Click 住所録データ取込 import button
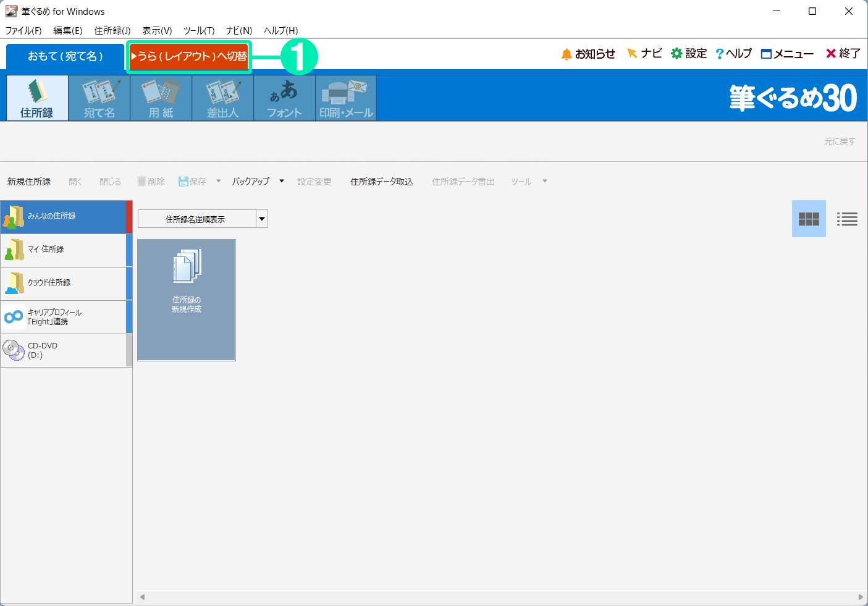The image size is (868, 606). tap(381, 182)
